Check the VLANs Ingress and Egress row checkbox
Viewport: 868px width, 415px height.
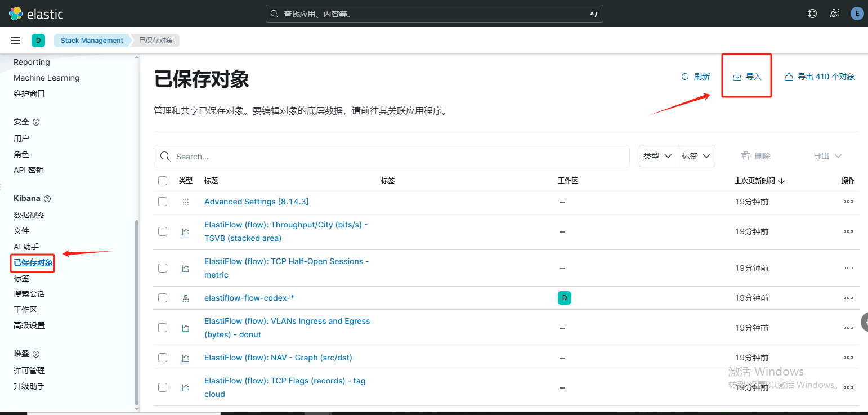tap(163, 328)
